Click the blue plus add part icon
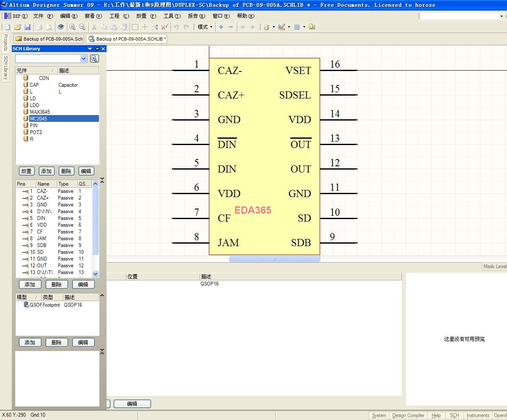Viewport: 507px width, 420px height. pyautogui.click(x=221, y=27)
